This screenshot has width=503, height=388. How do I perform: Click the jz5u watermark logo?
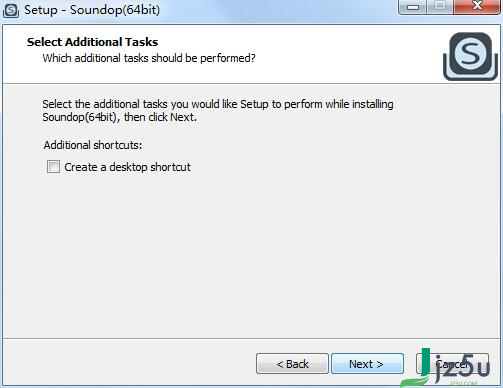(447, 368)
